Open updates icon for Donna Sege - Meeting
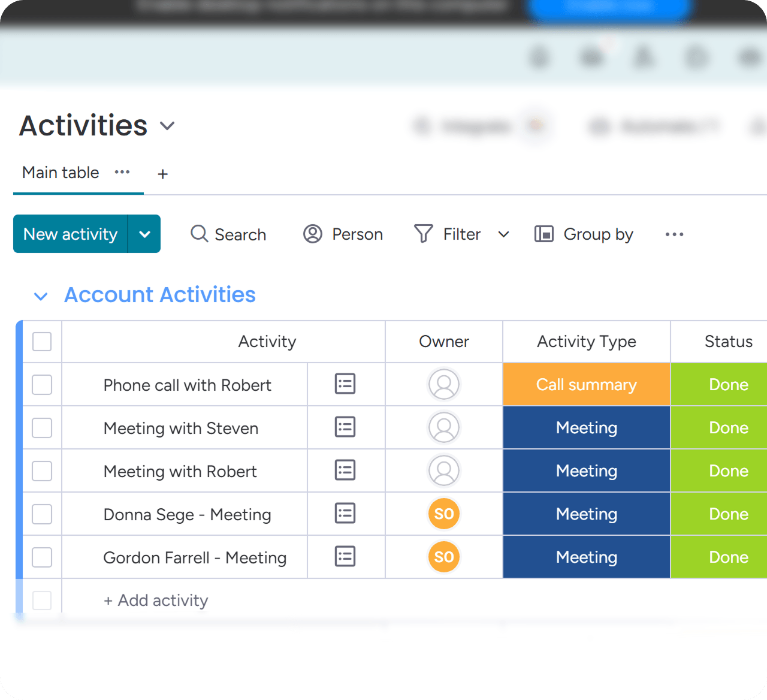The width and height of the screenshot is (767, 700). coord(345,514)
